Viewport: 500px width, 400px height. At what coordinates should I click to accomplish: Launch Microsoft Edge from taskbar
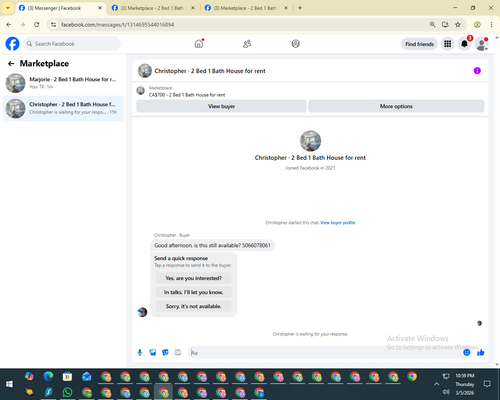(x=48, y=376)
